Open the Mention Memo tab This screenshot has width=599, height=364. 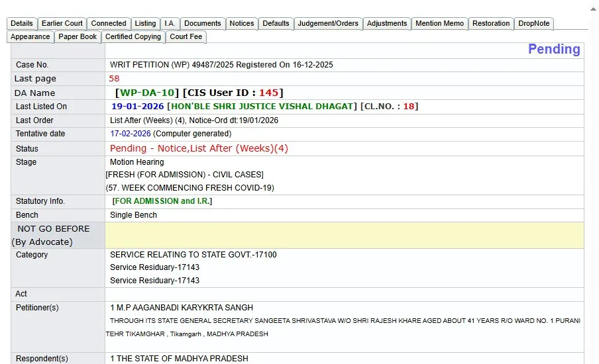coord(439,23)
